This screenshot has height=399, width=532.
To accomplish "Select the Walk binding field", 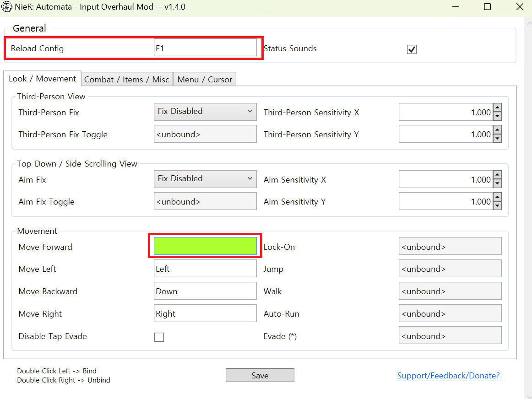I will 450,291.
